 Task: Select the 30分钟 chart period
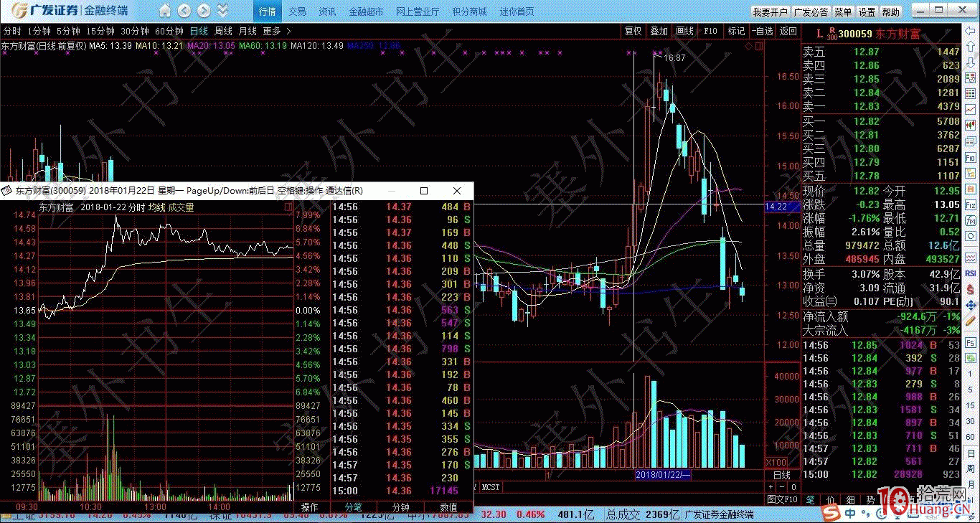(135, 31)
